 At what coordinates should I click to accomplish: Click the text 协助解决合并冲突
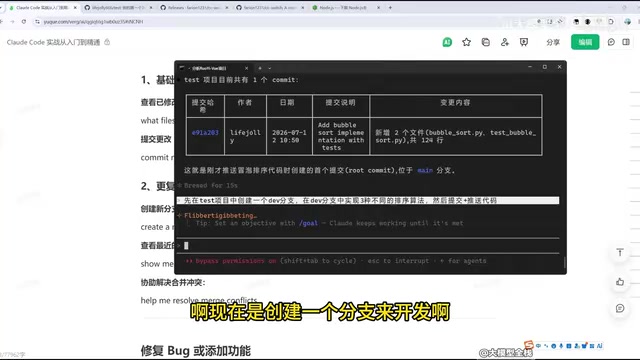tap(173, 282)
